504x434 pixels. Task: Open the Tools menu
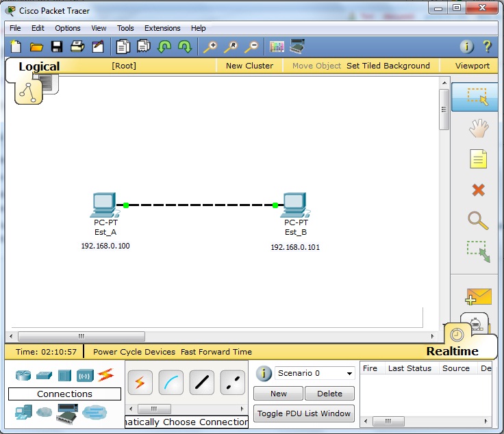click(125, 28)
